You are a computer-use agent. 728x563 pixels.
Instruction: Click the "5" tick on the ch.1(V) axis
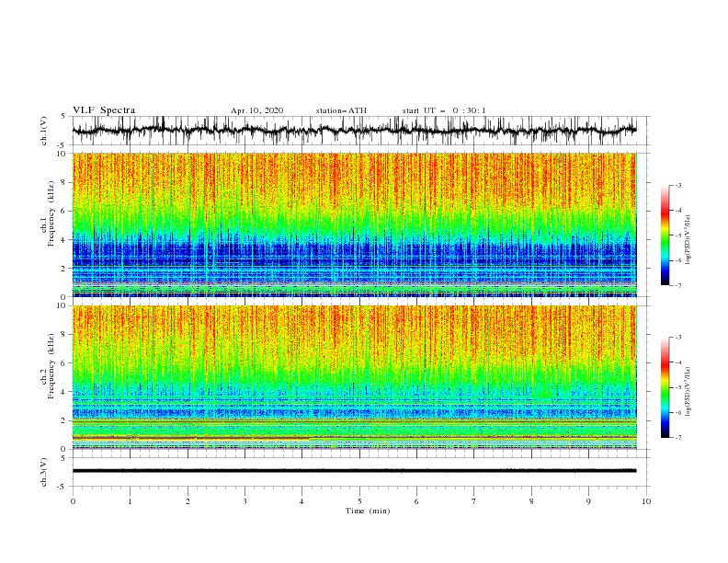(63, 116)
